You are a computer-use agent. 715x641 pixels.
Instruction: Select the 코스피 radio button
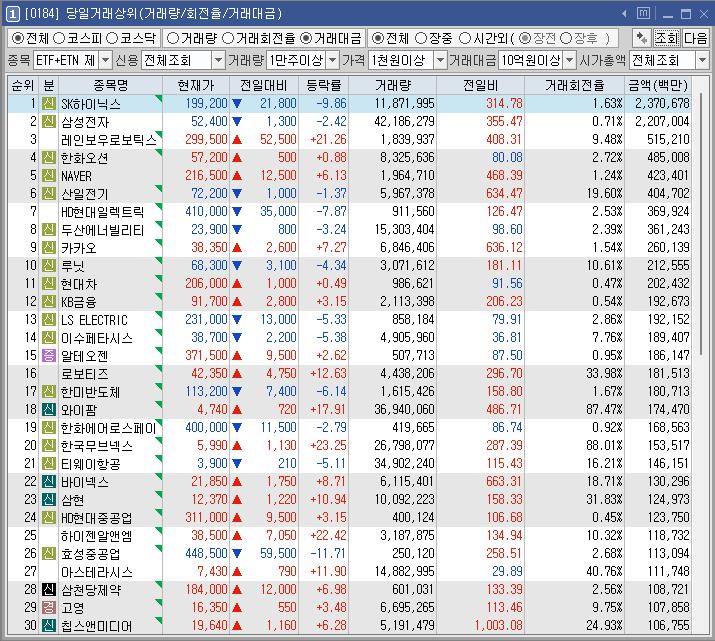point(59,38)
